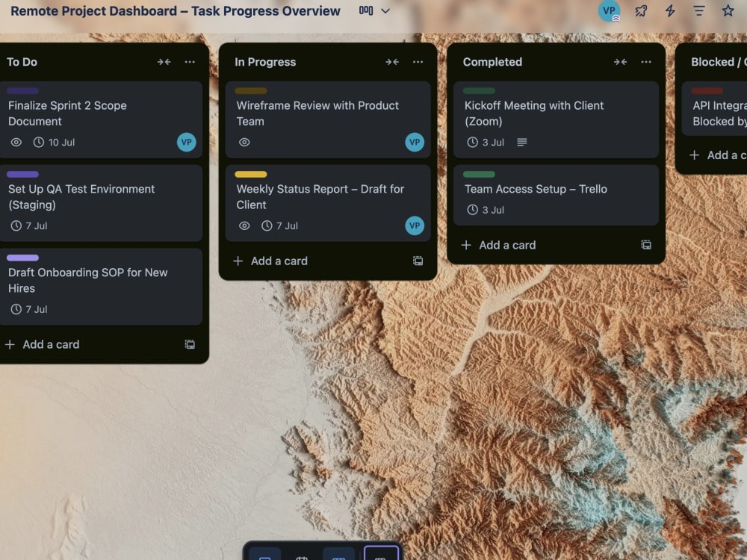Click purple label on Finalize Sprint 2 card
This screenshot has height=560, width=747.
click(22, 91)
